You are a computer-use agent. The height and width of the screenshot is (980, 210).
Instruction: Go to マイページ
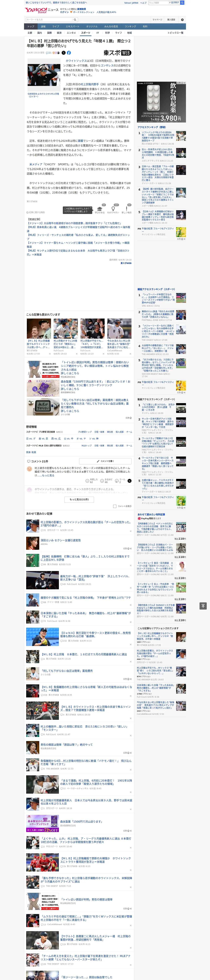tap(157, 19)
